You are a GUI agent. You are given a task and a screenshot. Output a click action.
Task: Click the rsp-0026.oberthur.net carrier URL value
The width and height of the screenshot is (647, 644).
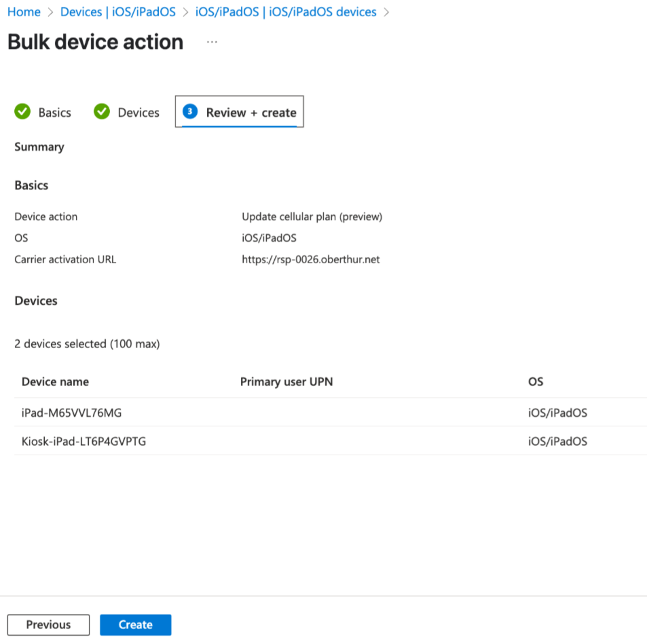tap(310, 259)
